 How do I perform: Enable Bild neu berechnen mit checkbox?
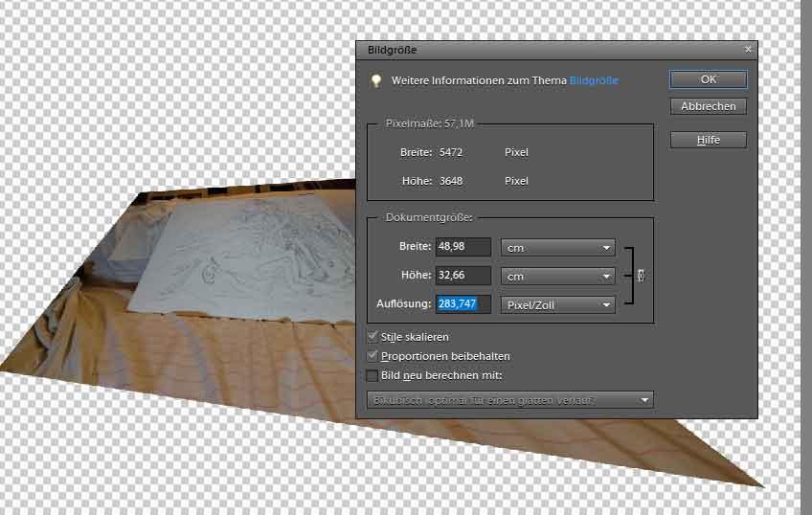coord(372,375)
